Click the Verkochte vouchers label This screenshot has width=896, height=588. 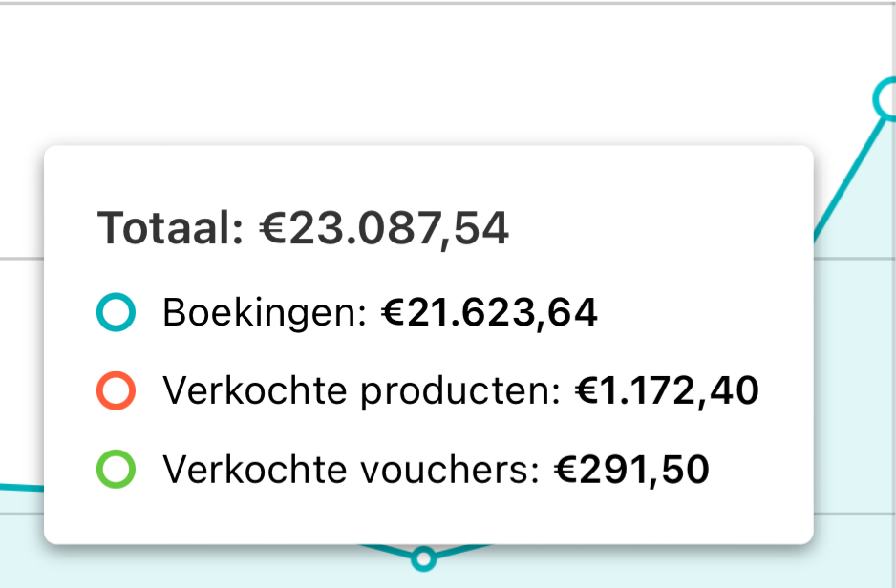click(x=351, y=470)
